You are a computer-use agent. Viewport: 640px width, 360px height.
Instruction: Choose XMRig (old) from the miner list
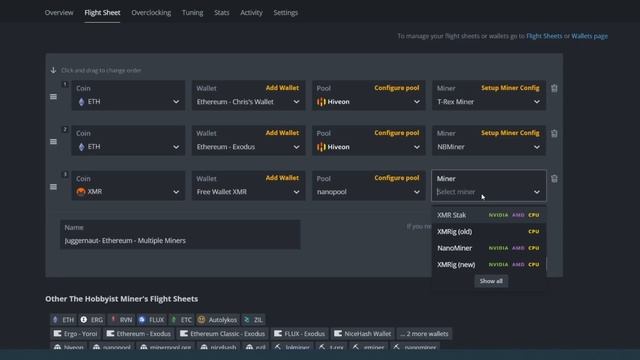click(489, 231)
